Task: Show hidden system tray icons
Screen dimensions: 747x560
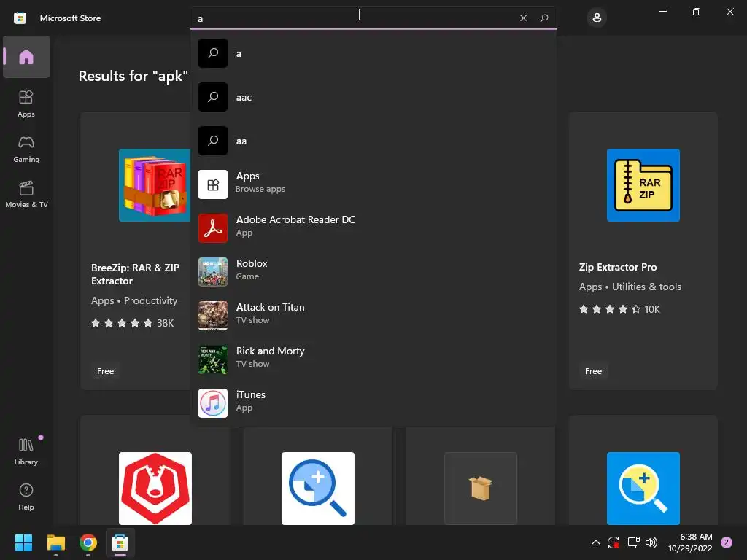Action: click(x=595, y=542)
